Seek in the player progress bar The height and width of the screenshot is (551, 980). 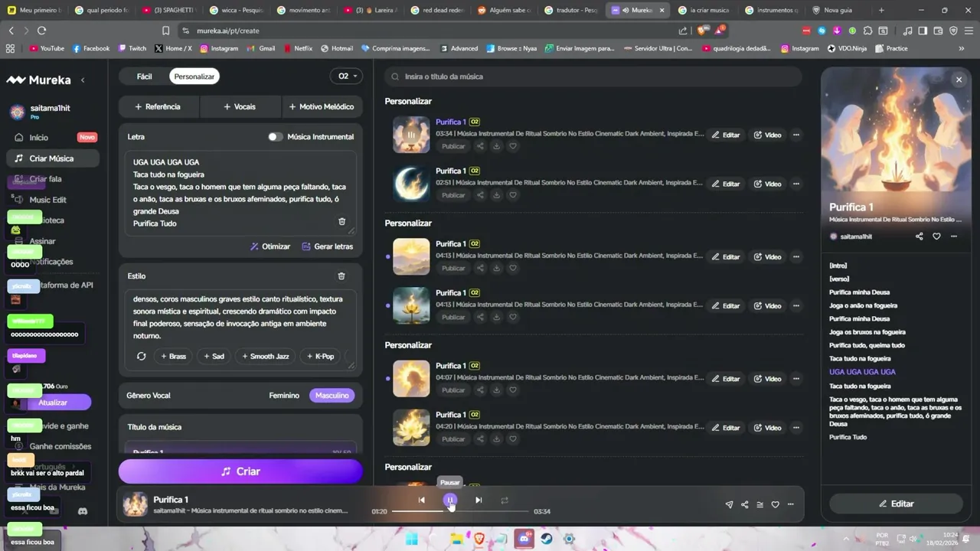[460, 511]
